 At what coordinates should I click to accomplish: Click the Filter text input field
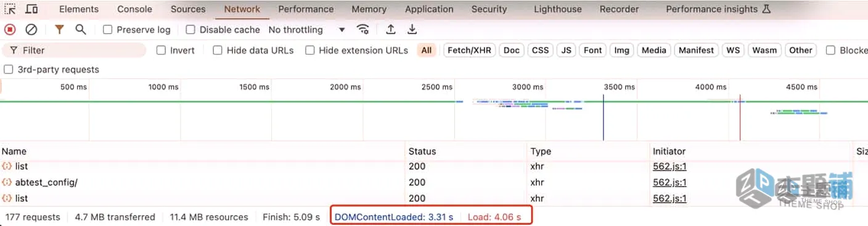[74, 51]
